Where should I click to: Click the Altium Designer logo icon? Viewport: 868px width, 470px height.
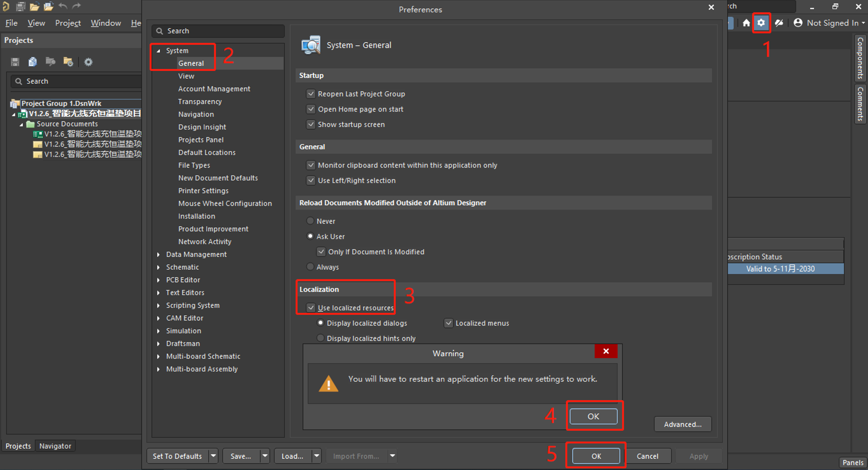coord(5,6)
